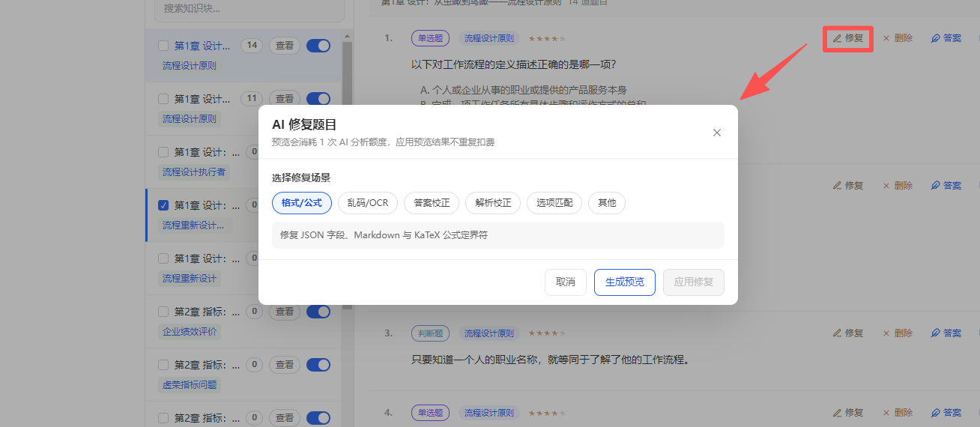Click the 流程重新设计... tag on the checked row
The image size is (980, 427).
click(x=193, y=225)
